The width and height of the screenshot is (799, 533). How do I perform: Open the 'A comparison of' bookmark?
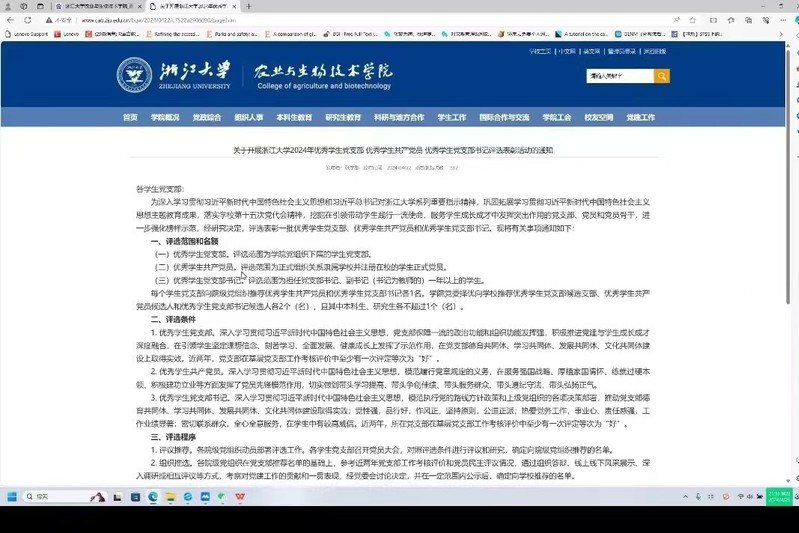291,34
